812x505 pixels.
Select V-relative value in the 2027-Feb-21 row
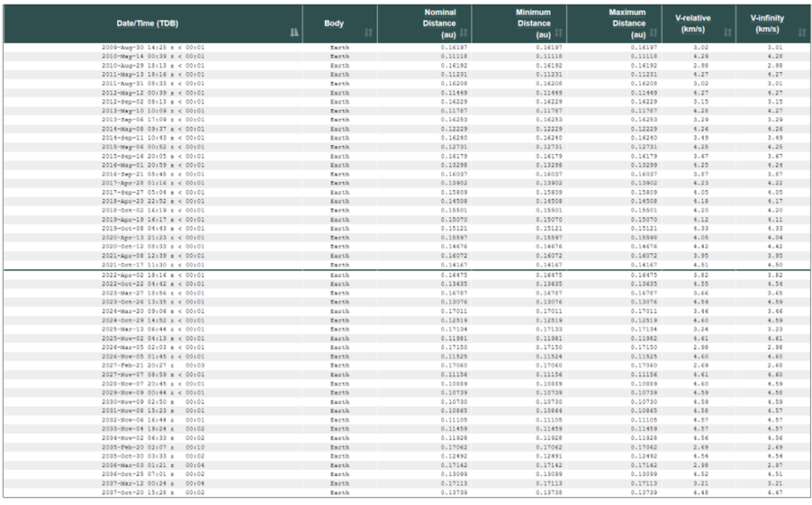tap(700, 364)
